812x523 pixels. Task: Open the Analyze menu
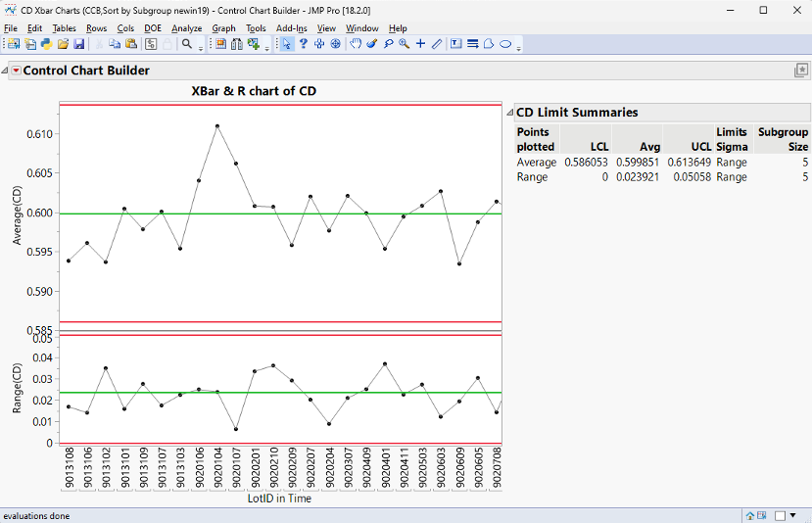point(187,28)
